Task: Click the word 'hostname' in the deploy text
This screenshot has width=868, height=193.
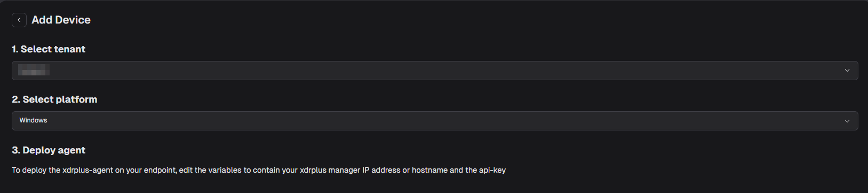Action: pos(429,170)
